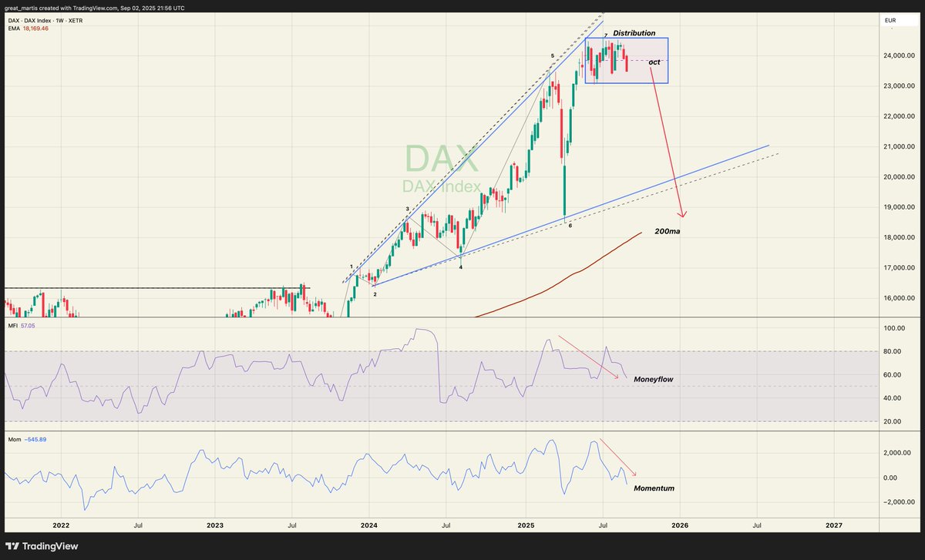925x560 pixels.
Task: Select the 'Moneyflow' text annotation
Action: (x=653, y=380)
